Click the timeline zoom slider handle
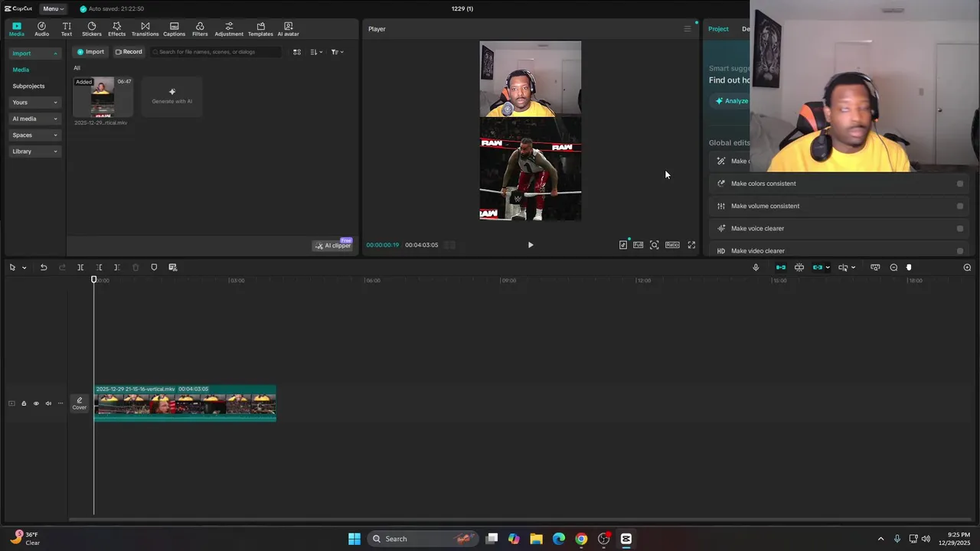Viewport: 980px width, 551px height. (x=909, y=267)
